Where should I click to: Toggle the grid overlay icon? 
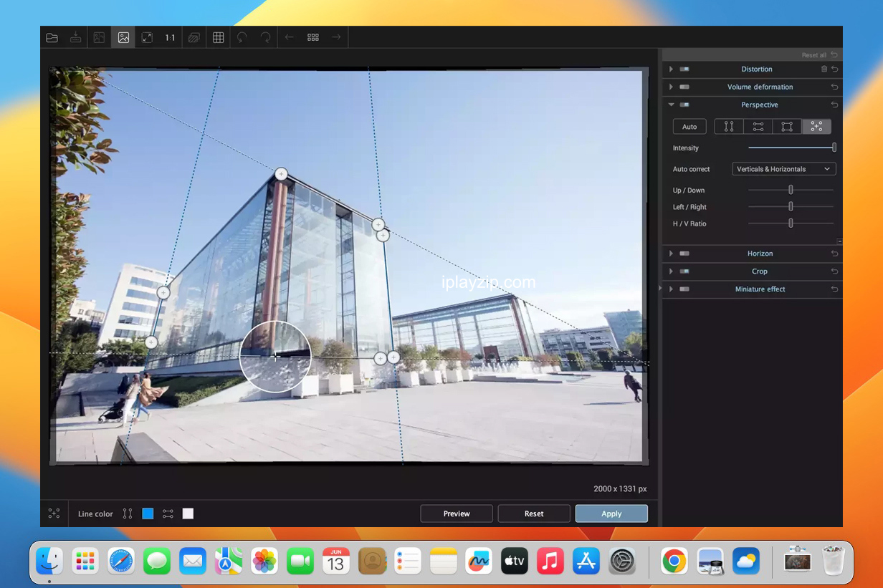tap(219, 37)
